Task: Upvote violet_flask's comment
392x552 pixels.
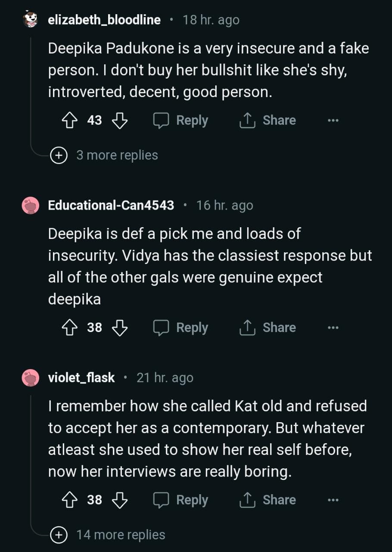Action: coord(70,500)
